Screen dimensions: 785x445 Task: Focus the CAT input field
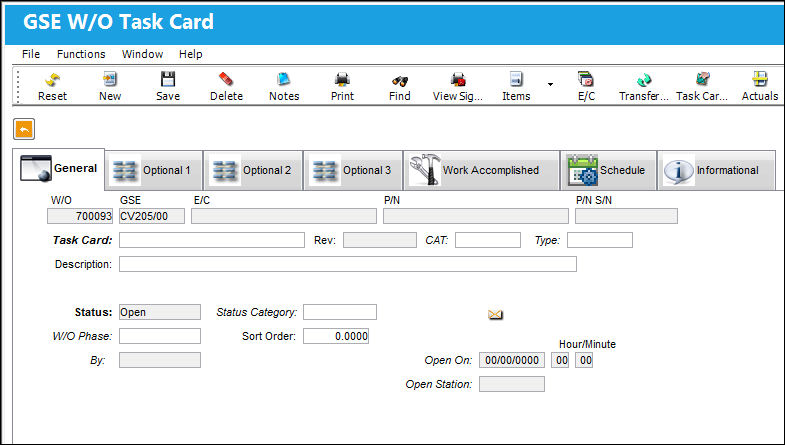point(488,240)
